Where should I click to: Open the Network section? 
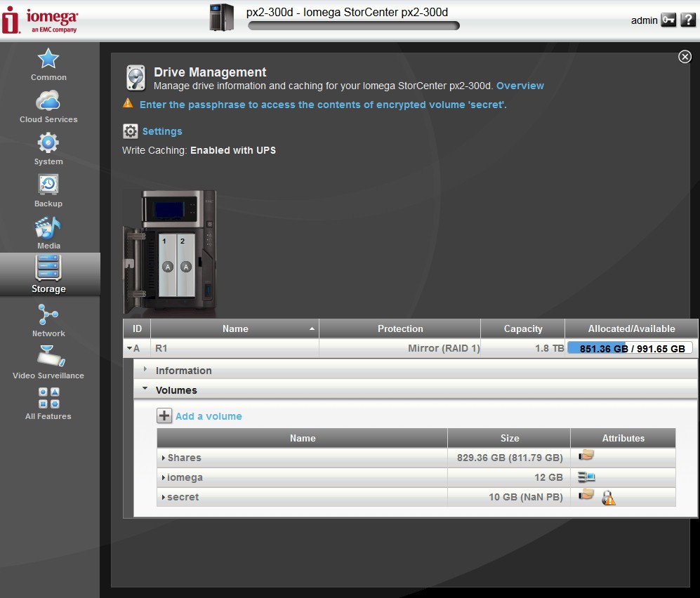tap(48, 321)
